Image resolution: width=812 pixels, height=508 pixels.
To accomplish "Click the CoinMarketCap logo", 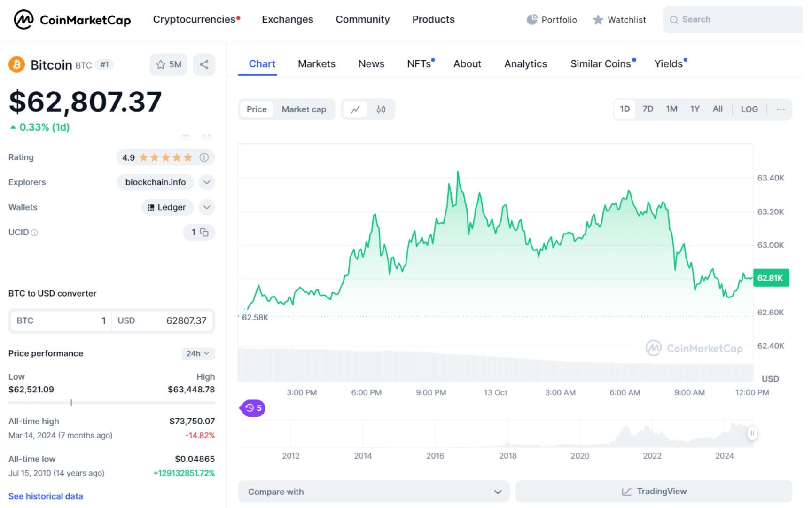I will coord(72,20).
